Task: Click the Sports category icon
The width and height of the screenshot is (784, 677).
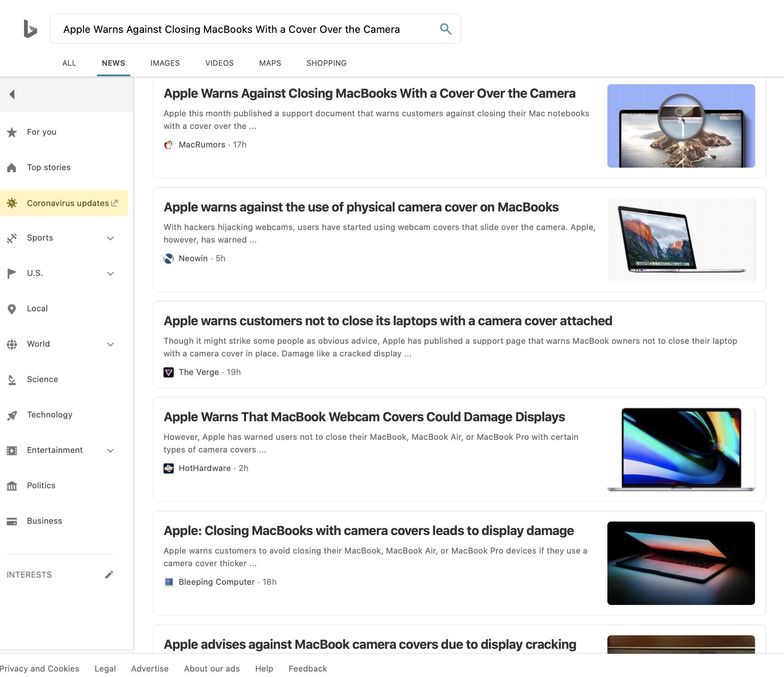Action: point(12,238)
